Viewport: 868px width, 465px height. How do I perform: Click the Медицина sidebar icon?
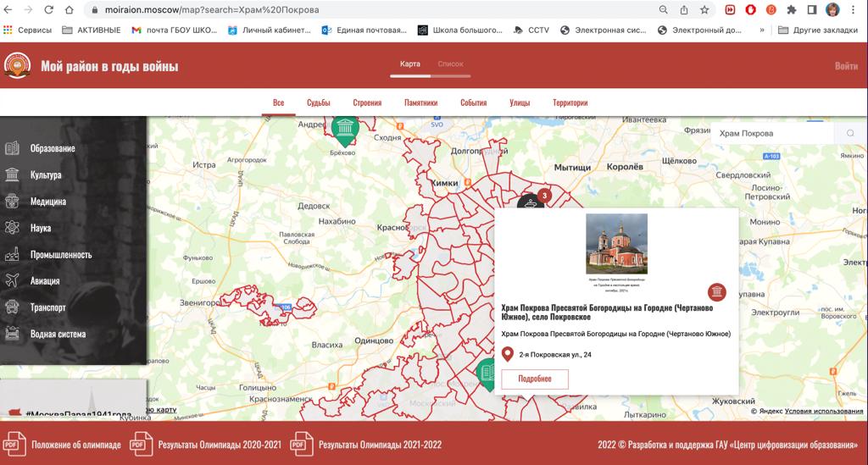coord(12,202)
